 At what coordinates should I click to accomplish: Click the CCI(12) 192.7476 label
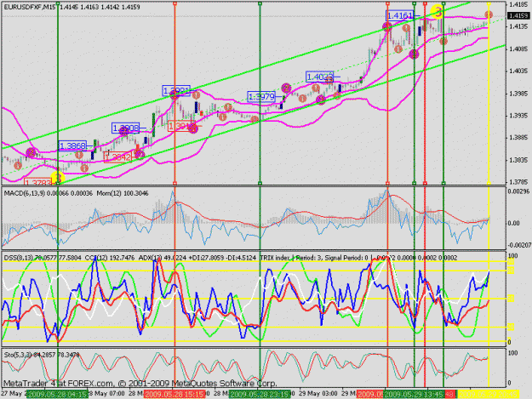110,258
